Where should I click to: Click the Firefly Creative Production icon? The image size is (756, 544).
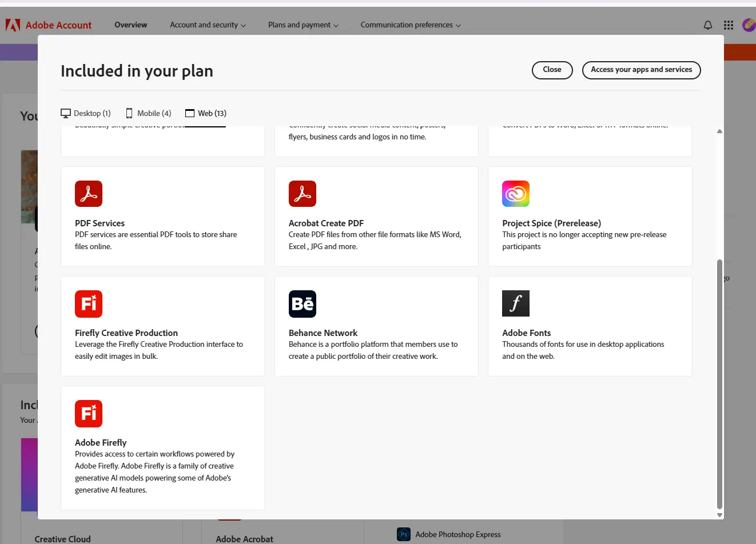(89, 303)
